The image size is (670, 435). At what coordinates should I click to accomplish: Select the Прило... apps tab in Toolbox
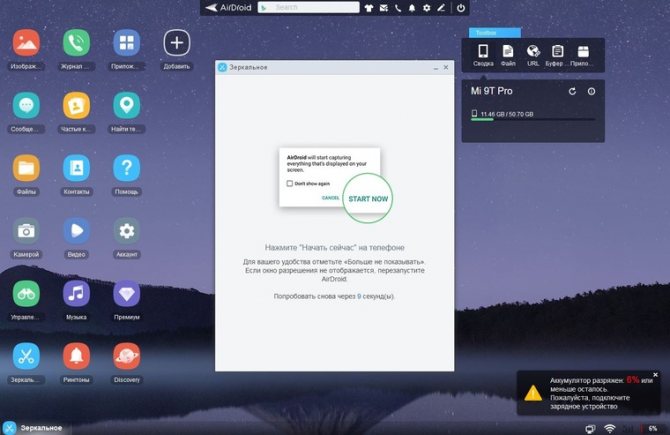(x=582, y=56)
